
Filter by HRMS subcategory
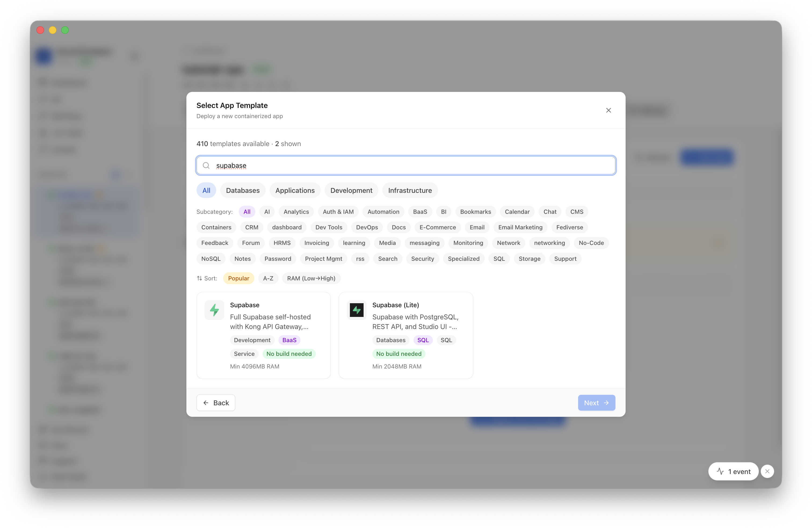point(282,243)
